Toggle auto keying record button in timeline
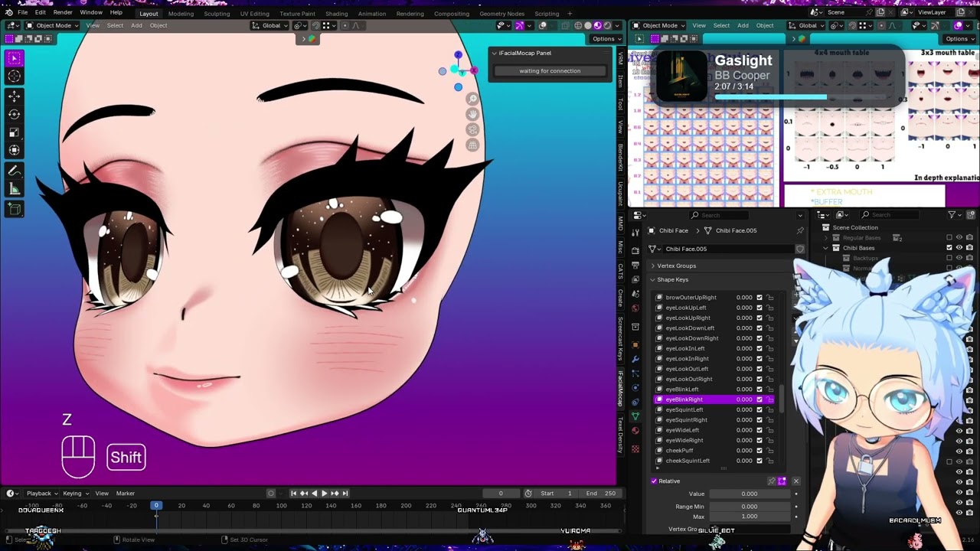Image resolution: width=980 pixels, height=551 pixels. click(x=271, y=494)
